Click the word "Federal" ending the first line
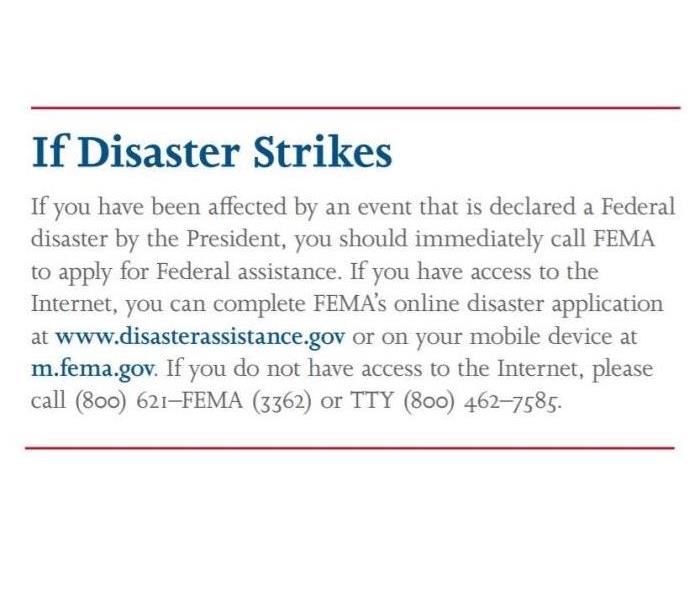The height and width of the screenshot is (600, 700). pyautogui.click(x=638, y=207)
